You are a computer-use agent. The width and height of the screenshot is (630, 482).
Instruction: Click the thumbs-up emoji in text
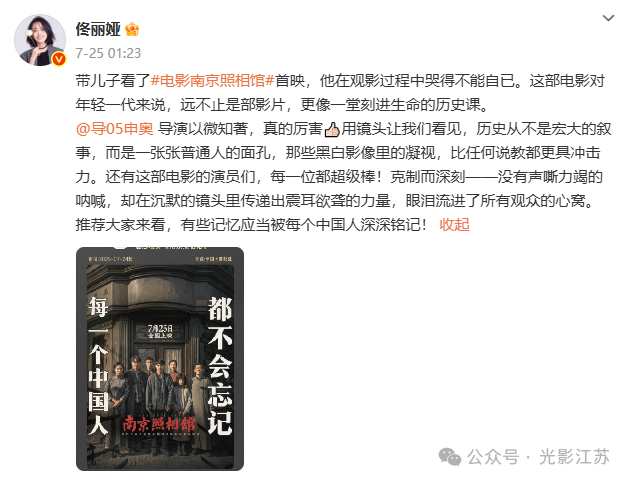332,129
